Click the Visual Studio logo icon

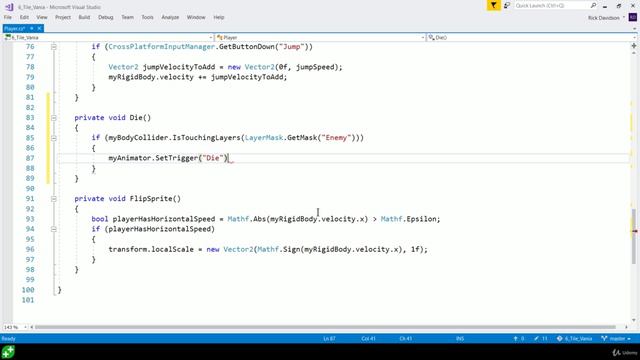[9, 7]
